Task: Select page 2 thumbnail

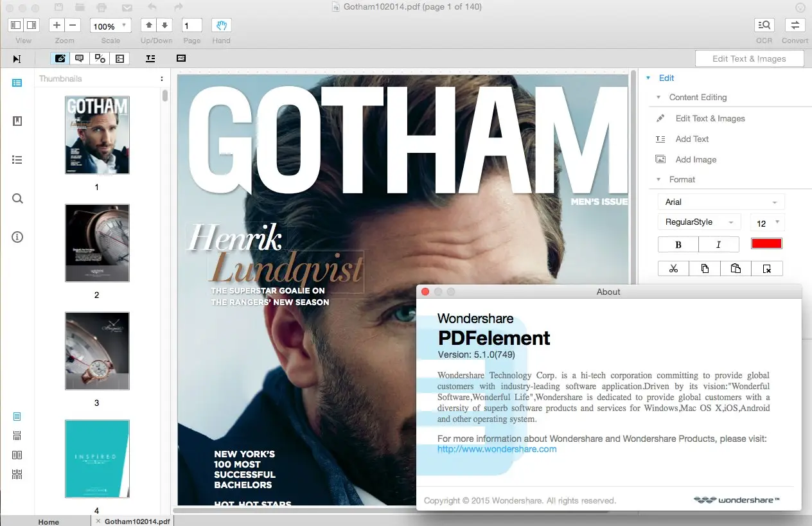Action: click(x=97, y=243)
